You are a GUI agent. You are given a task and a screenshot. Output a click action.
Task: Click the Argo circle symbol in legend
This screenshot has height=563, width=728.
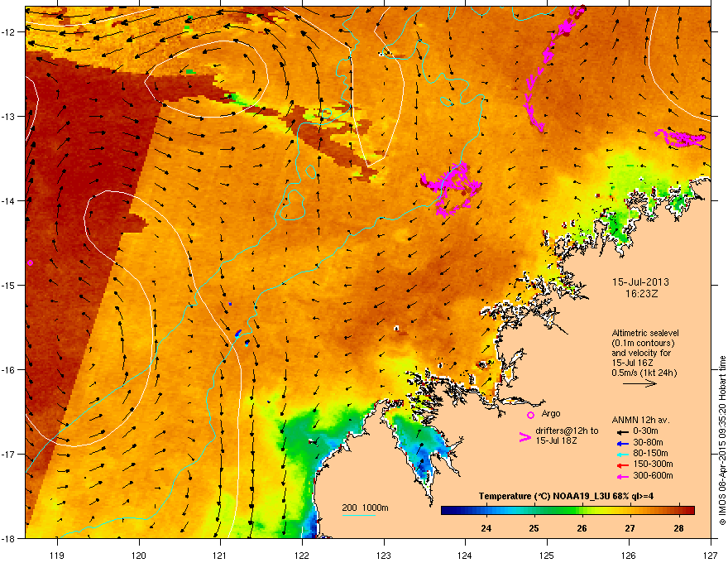coord(530,415)
